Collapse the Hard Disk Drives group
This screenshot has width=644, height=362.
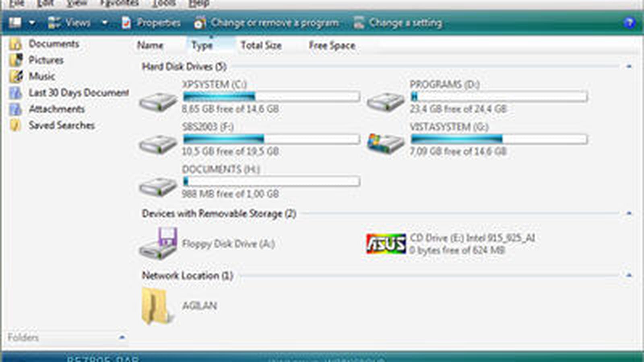[629, 66]
